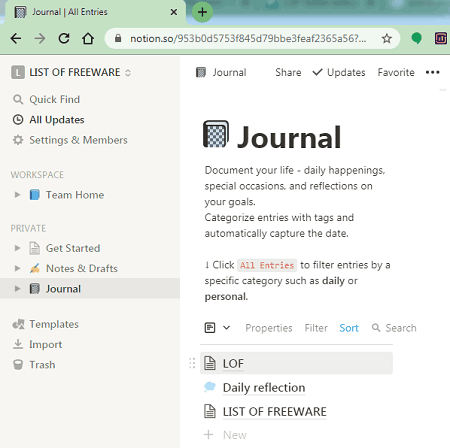Bookmark page with the star icon

coord(387,39)
